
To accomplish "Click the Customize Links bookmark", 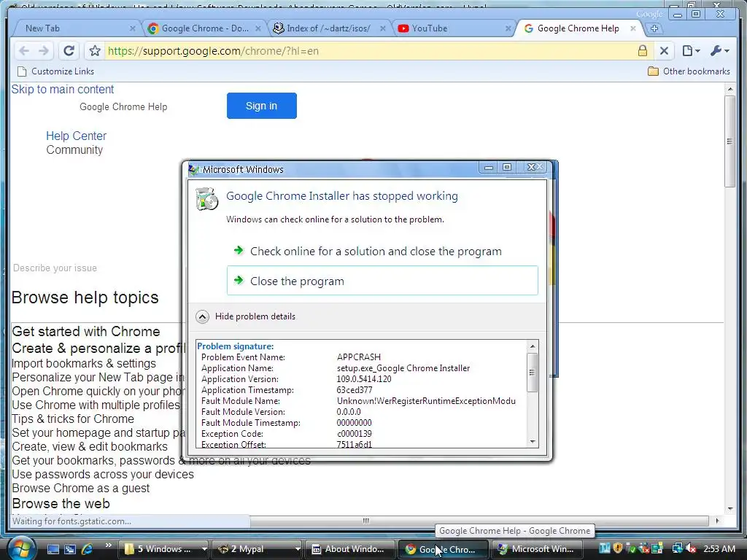I will pyautogui.click(x=55, y=71).
